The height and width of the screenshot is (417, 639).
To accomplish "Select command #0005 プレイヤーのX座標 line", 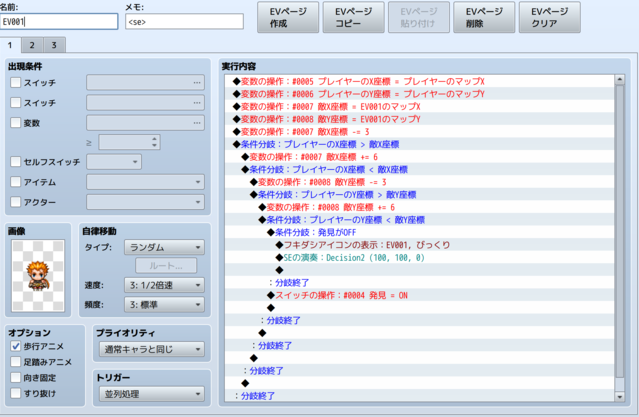I will 420,82.
